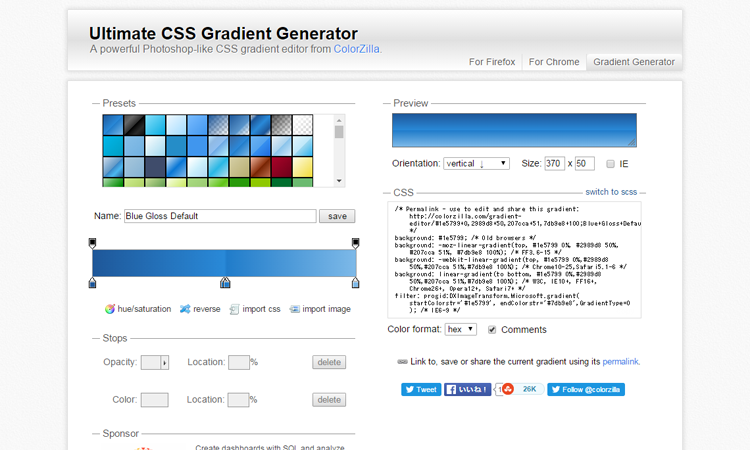Screen dimensions: 750x450
Task: Click the Facebook like button
Action: pos(467,389)
